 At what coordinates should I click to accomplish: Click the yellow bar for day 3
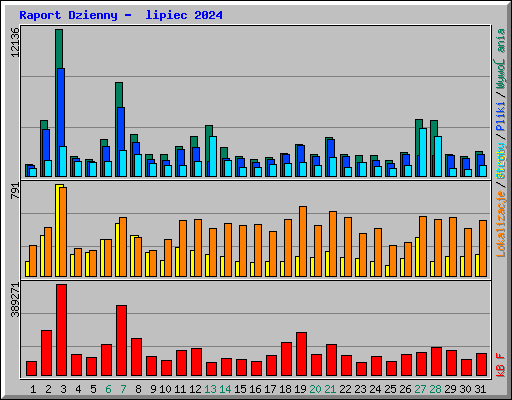coord(58,230)
